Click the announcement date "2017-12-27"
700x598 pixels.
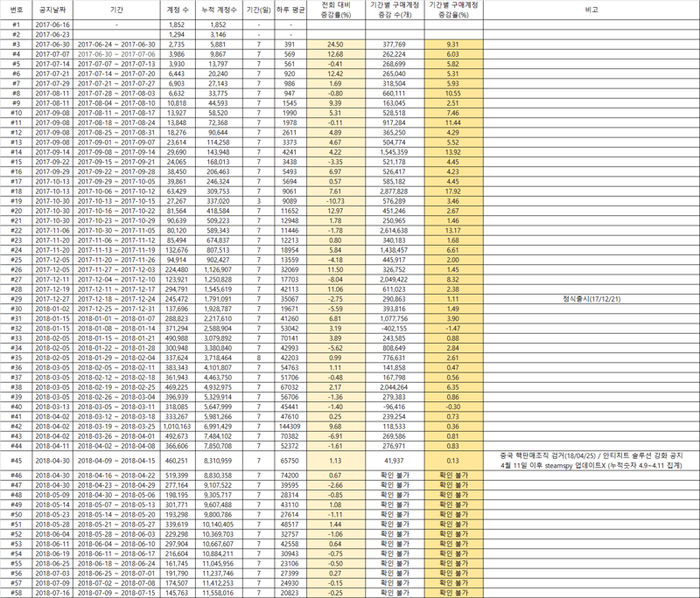coord(52,299)
